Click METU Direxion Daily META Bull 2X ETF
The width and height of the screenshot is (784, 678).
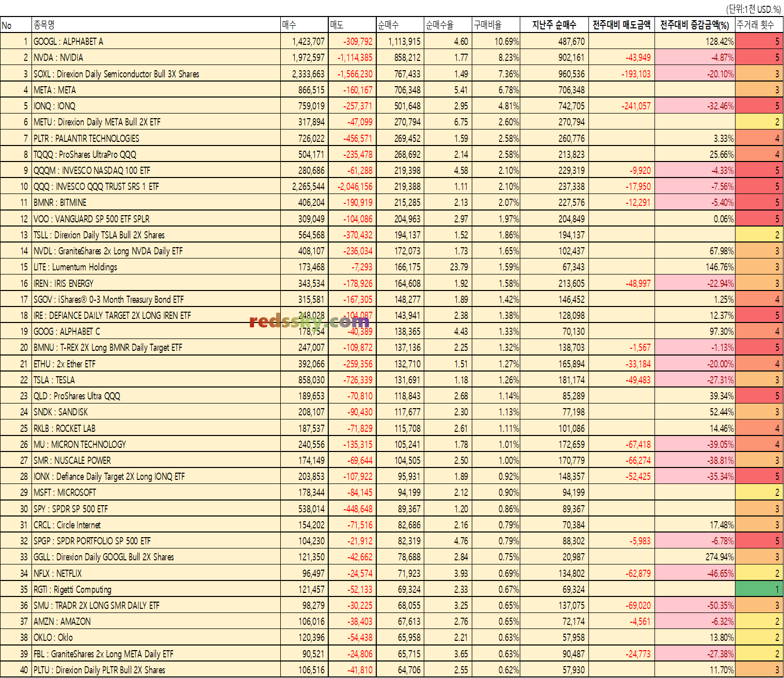[156, 122]
